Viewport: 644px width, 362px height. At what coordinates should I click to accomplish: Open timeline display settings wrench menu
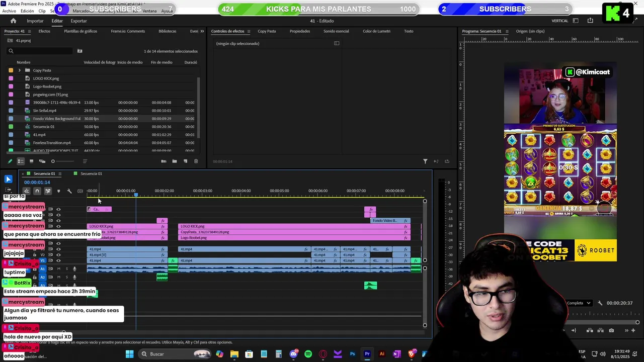[x=69, y=191]
